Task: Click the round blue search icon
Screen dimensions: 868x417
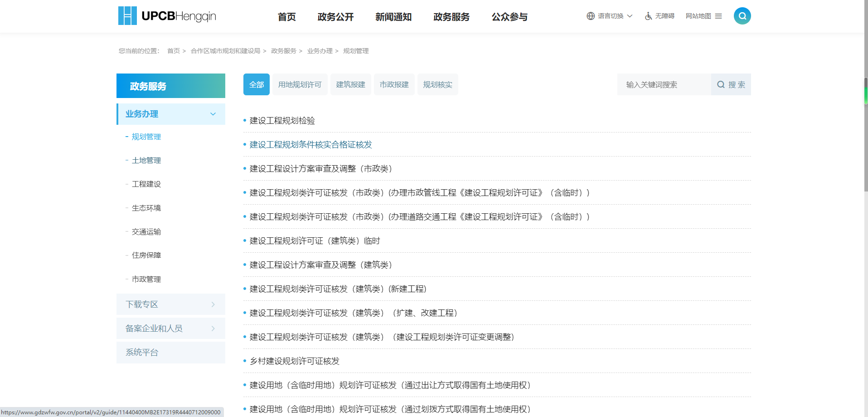Action: 742,16
